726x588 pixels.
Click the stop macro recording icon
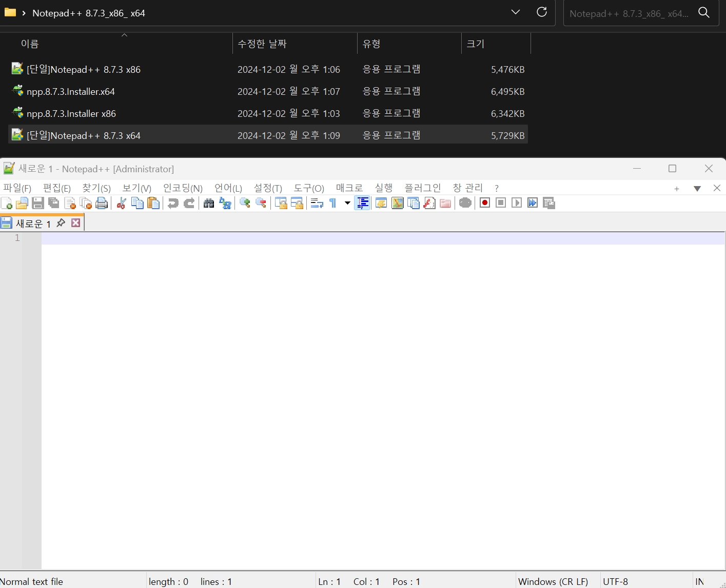(x=501, y=203)
